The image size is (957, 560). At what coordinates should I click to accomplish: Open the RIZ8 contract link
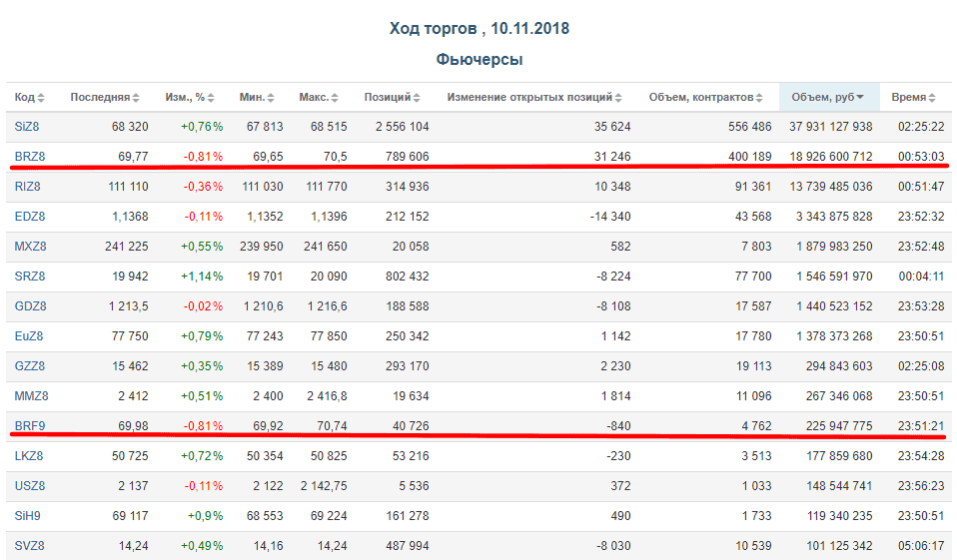pyautogui.click(x=28, y=187)
